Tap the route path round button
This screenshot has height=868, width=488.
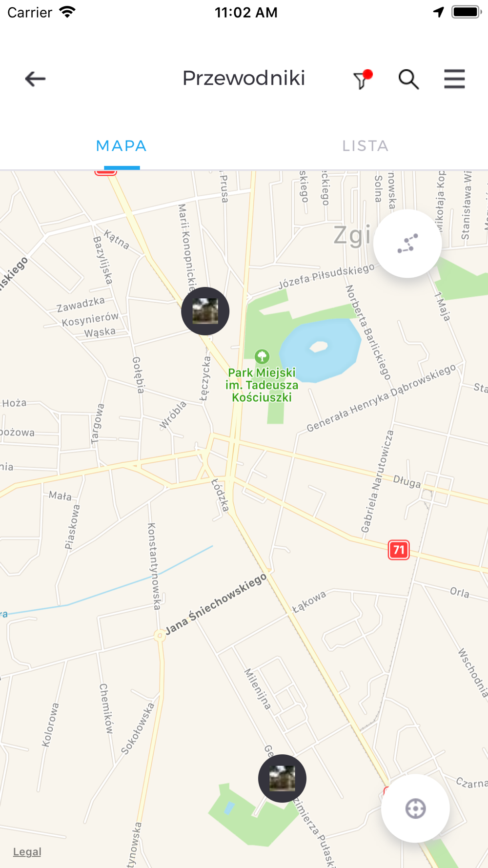[407, 244]
